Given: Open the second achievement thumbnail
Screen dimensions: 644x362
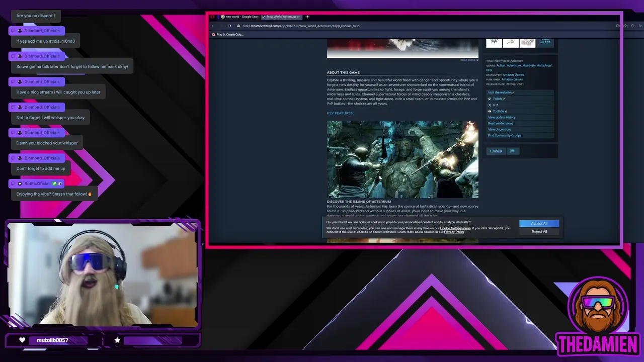Looking at the screenshot, I should click(x=511, y=42).
